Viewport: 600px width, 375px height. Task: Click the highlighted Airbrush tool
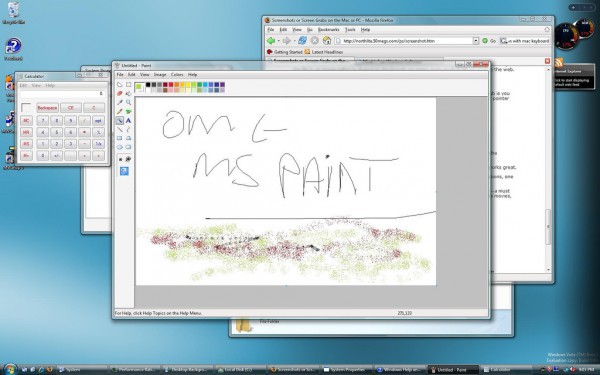(x=120, y=121)
